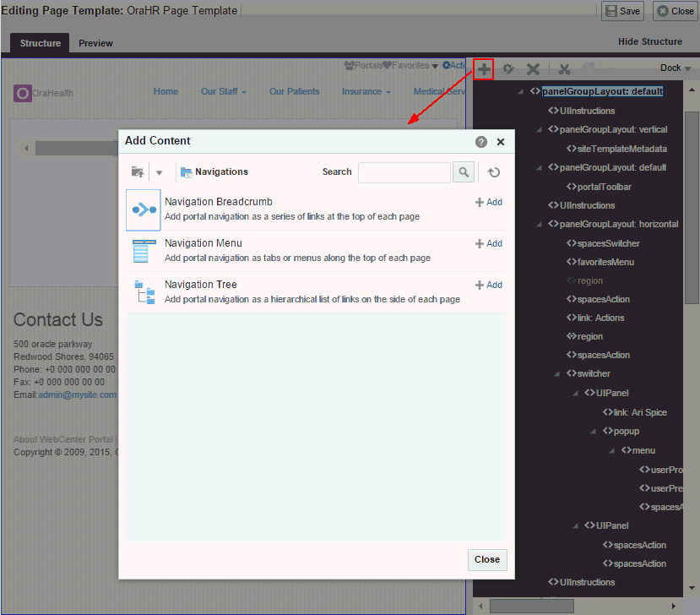Close the page template editor
Image resolution: width=700 pixels, height=615 pixels.
pyautogui.click(x=676, y=11)
